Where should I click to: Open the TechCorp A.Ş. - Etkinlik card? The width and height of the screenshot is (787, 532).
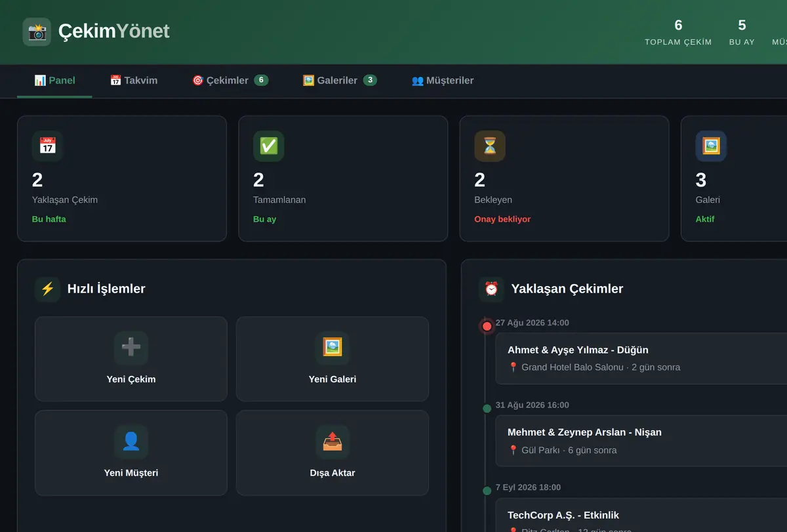point(641,516)
